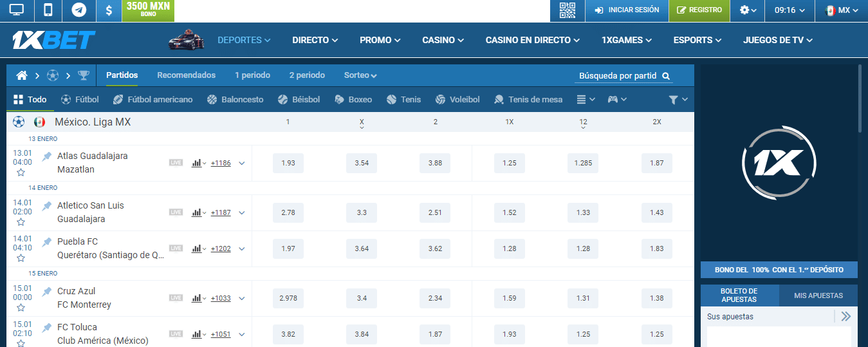
Task: Click the desktop monitor app icon
Action: [16, 10]
